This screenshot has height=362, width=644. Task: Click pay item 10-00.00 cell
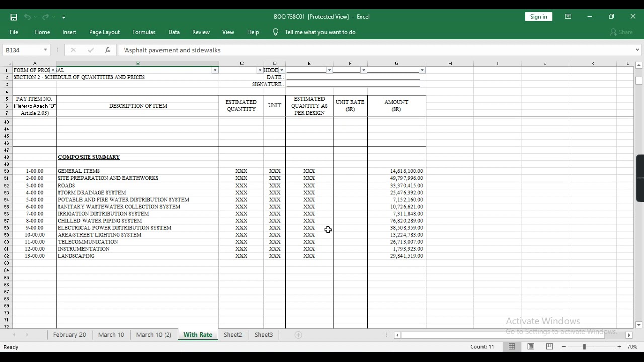click(35, 235)
